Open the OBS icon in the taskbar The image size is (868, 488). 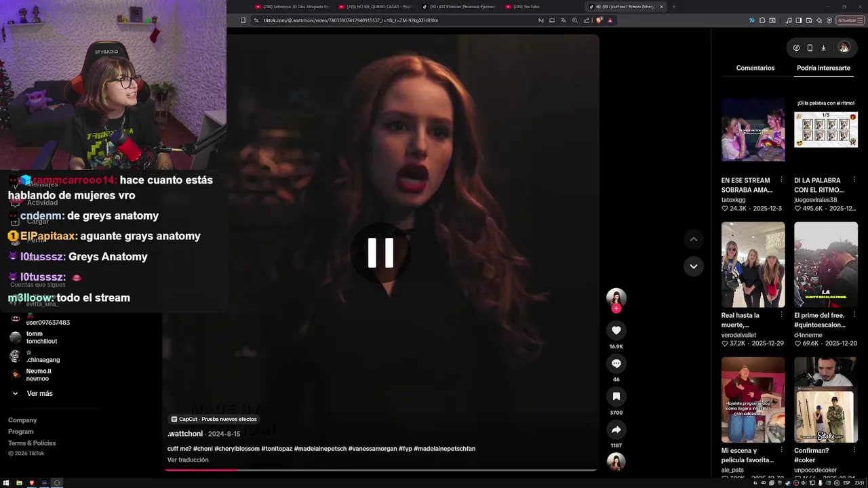pyautogui.click(x=57, y=483)
